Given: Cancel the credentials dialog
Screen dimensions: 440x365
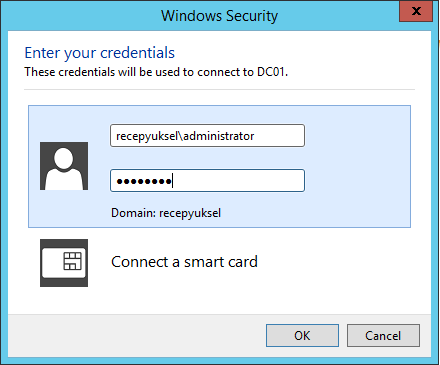Looking at the screenshot, I should point(383,336).
